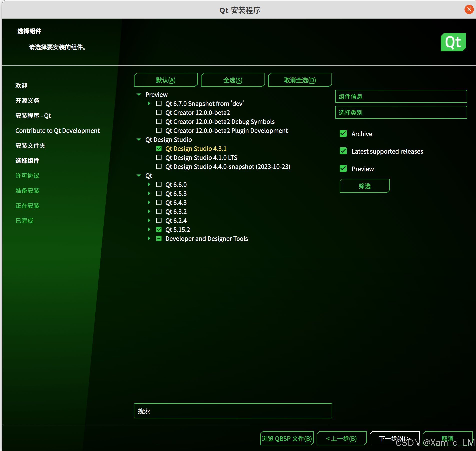Proceed with 下一步(N) button

click(x=394, y=438)
